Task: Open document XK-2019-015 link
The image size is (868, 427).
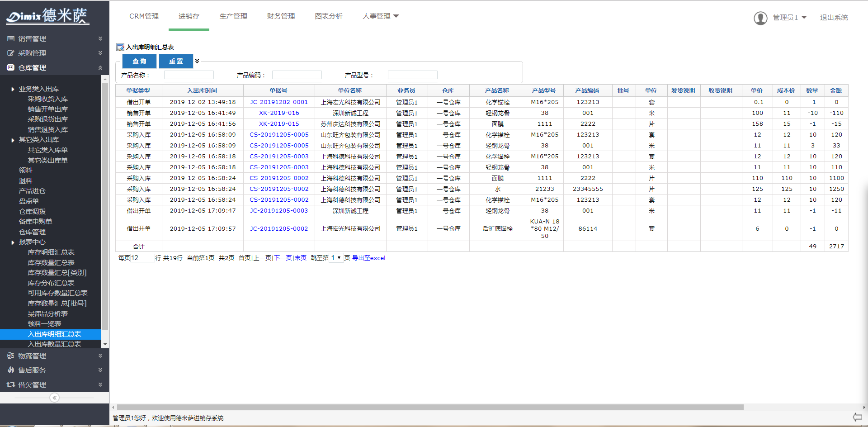Action: click(x=279, y=124)
